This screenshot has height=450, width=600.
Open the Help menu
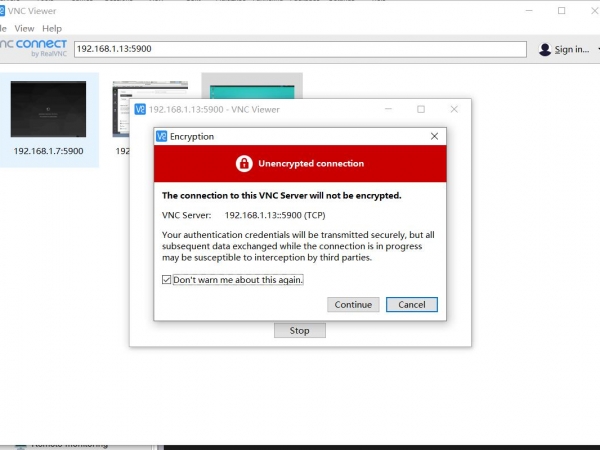click(51, 29)
